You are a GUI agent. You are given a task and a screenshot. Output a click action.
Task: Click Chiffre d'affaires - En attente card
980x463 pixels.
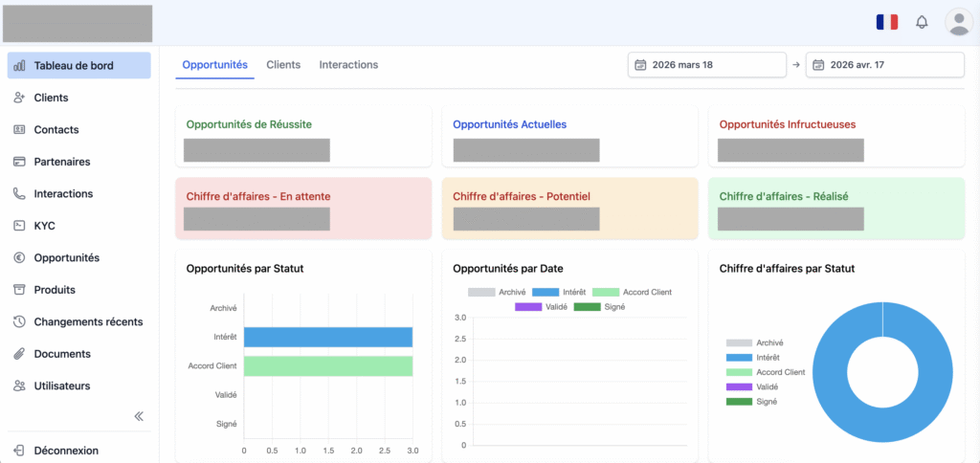303,209
